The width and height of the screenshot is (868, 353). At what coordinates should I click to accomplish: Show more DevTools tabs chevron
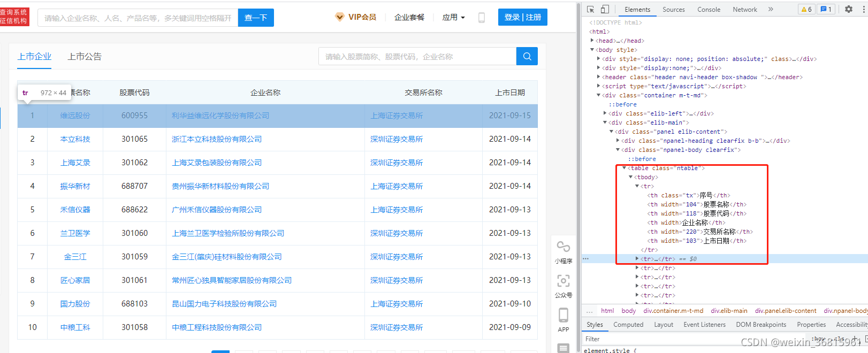771,9
